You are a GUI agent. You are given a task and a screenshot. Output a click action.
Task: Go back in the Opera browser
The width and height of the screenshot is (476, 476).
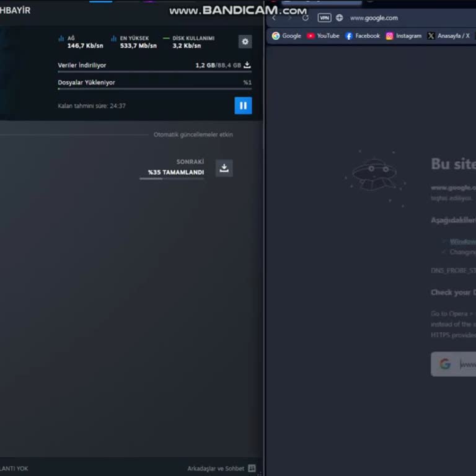point(274,18)
